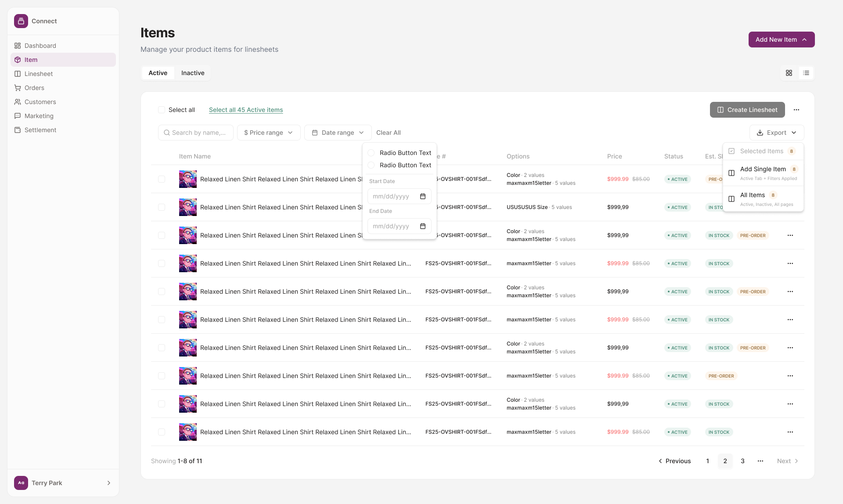
Task: Switch to list view icon
Action: (806, 73)
